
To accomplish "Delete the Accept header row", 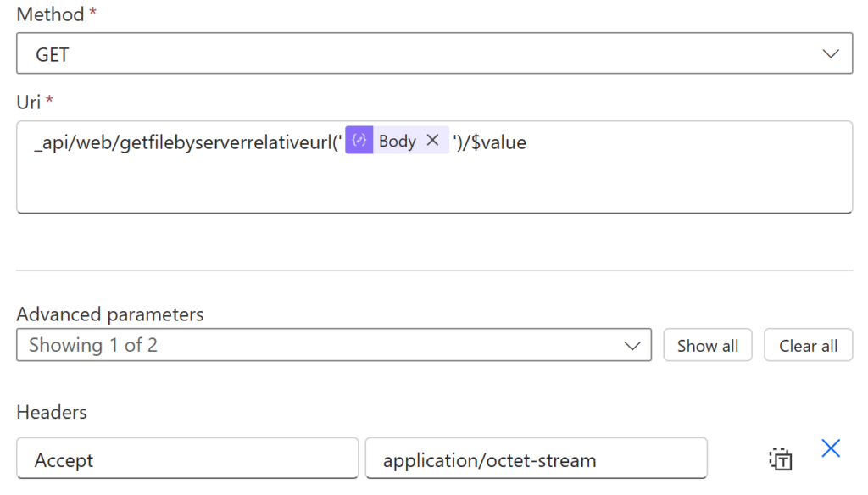I will coord(831,449).
